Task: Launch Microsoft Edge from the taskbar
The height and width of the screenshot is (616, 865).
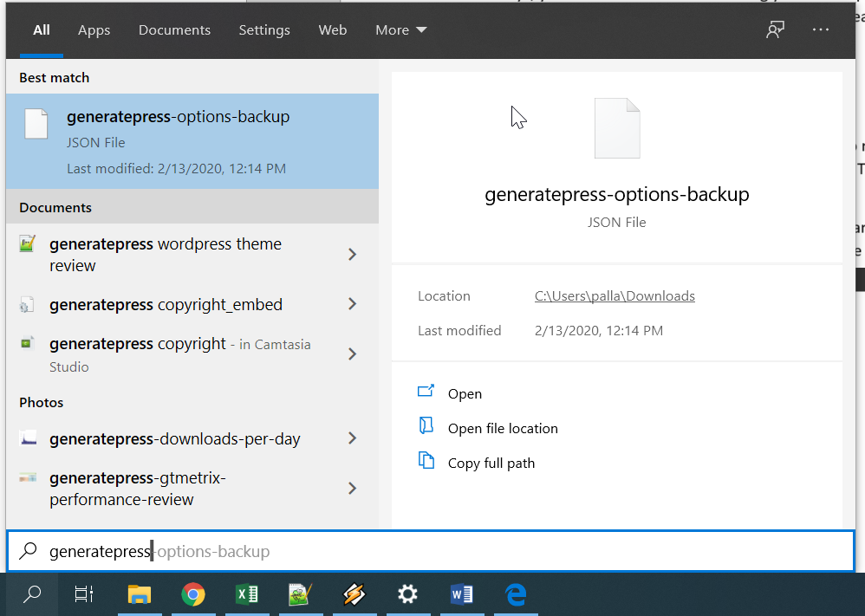Action: pyautogui.click(x=515, y=594)
